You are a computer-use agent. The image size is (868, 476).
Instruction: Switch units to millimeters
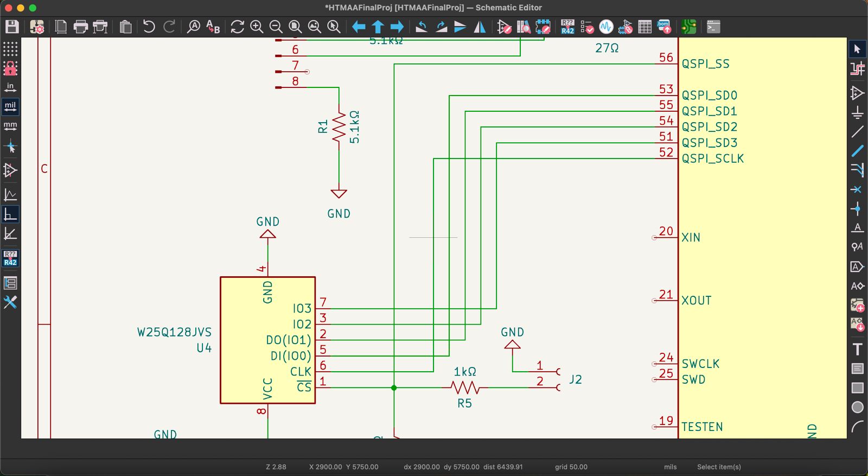[x=10, y=126]
